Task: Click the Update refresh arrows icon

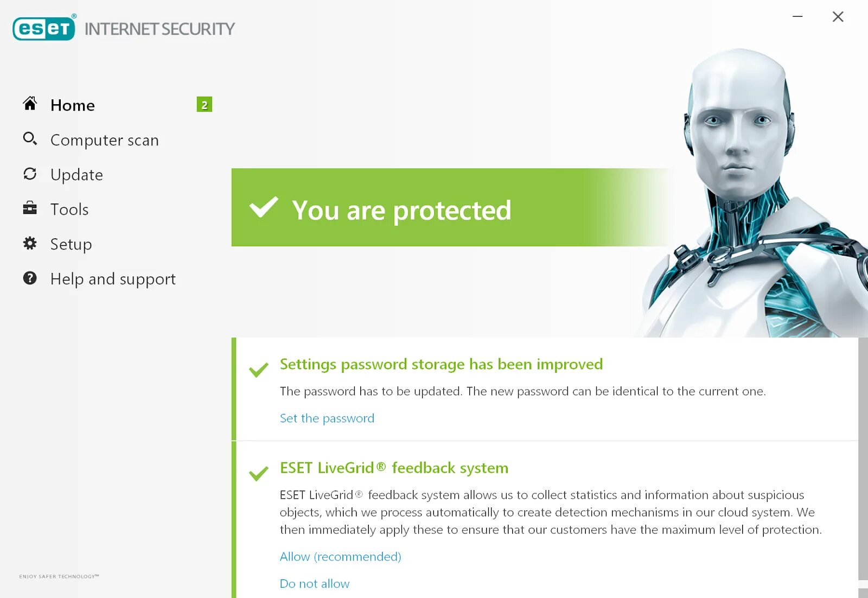Action: click(30, 174)
